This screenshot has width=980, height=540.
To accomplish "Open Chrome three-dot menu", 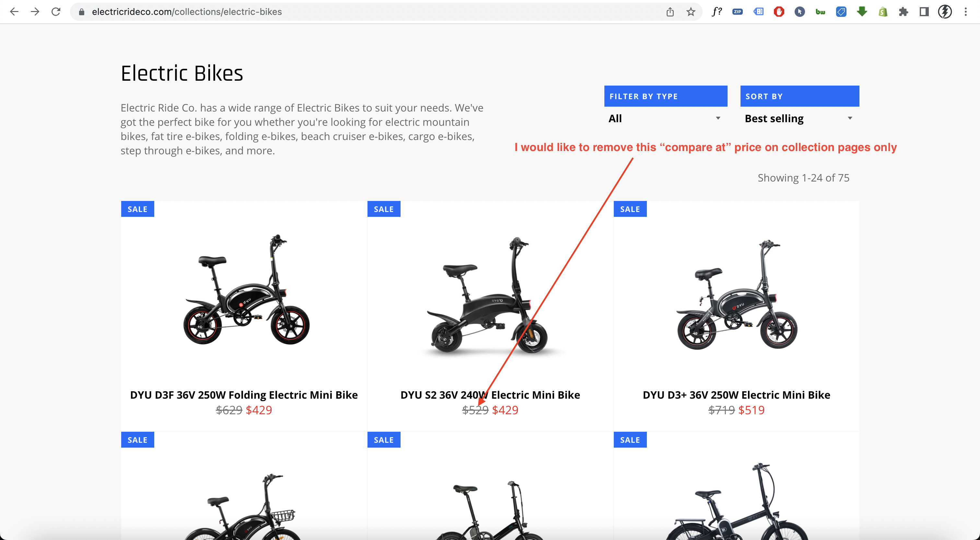I will [965, 12].
